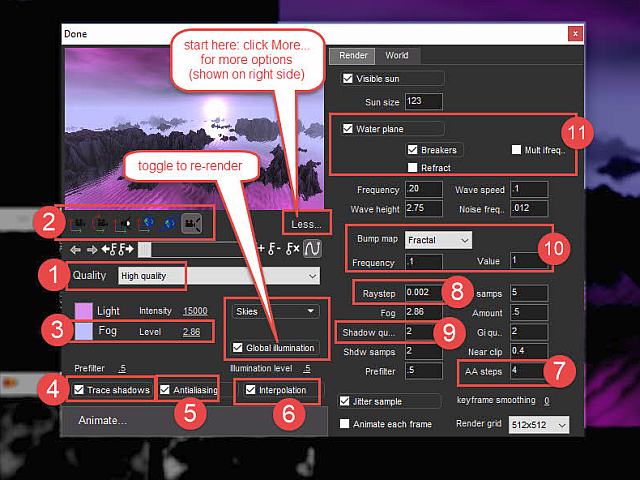Toggle the curve interpolation wave icon
The image size is (640, 480).
(311, 249)
